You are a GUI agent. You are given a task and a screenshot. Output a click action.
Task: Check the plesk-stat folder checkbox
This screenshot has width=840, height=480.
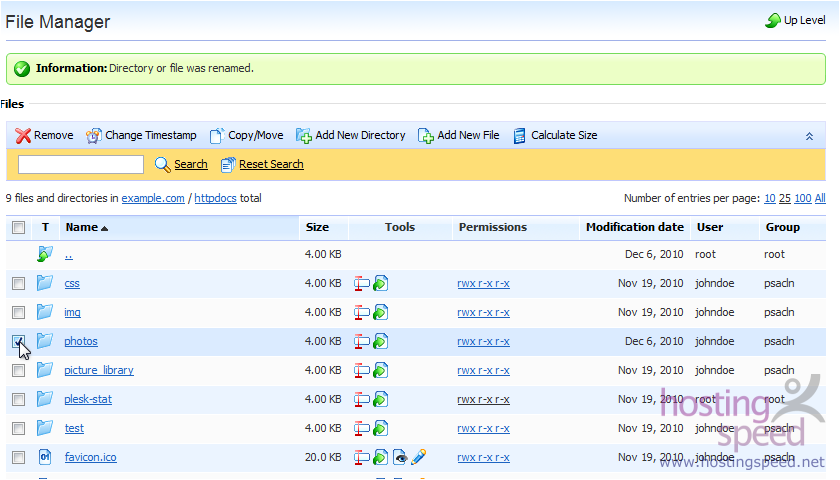pyautogui.click(x=19, y=399)
